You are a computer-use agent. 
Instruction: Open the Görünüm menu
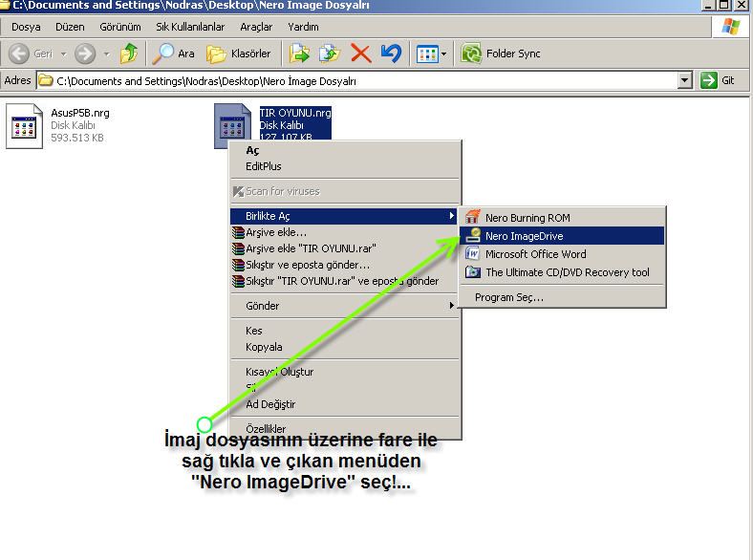[120, 27]
